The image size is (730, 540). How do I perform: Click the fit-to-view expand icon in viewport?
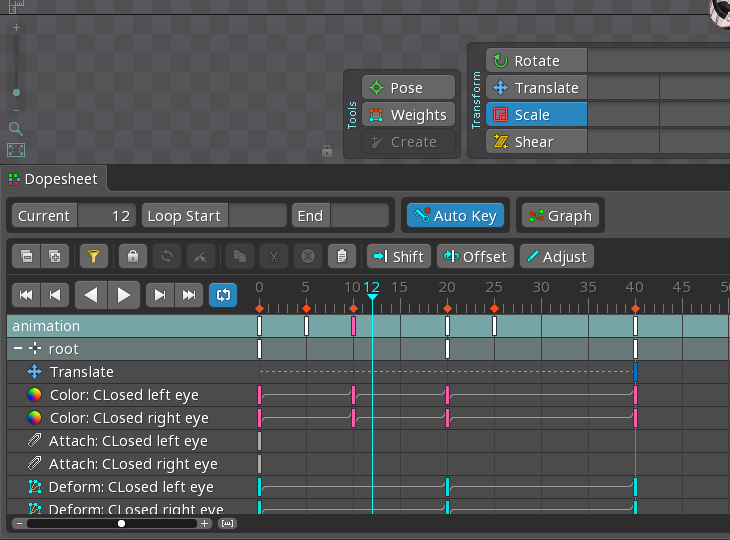(x=16, y=150)
